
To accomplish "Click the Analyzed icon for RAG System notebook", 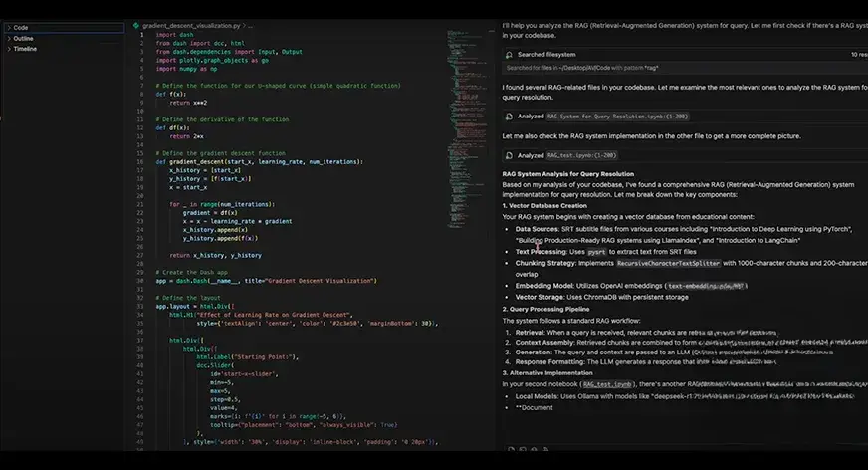I will coord(509,116).
